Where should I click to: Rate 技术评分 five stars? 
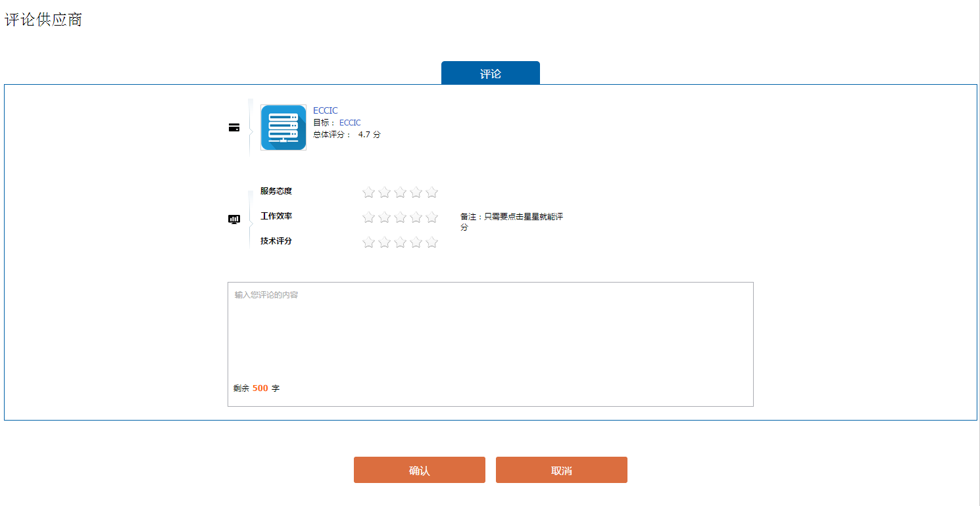(x=431, y=242)
